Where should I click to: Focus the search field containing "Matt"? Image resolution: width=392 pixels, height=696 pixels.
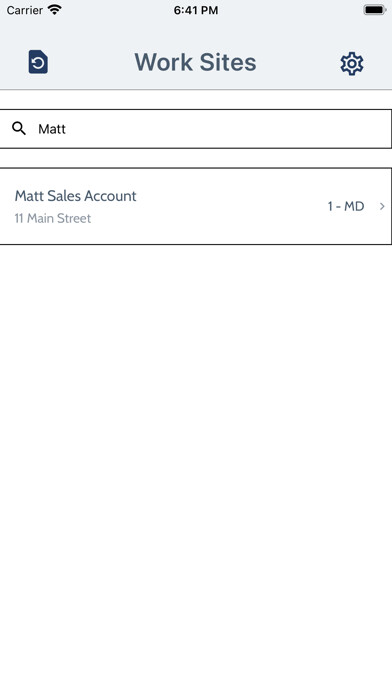tap(196, 129)
